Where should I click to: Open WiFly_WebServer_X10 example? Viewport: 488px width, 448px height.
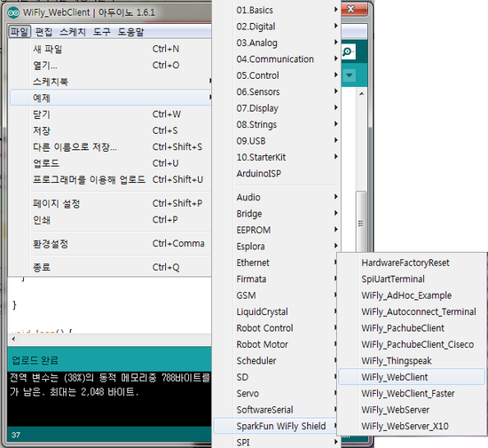coord(412,426)
